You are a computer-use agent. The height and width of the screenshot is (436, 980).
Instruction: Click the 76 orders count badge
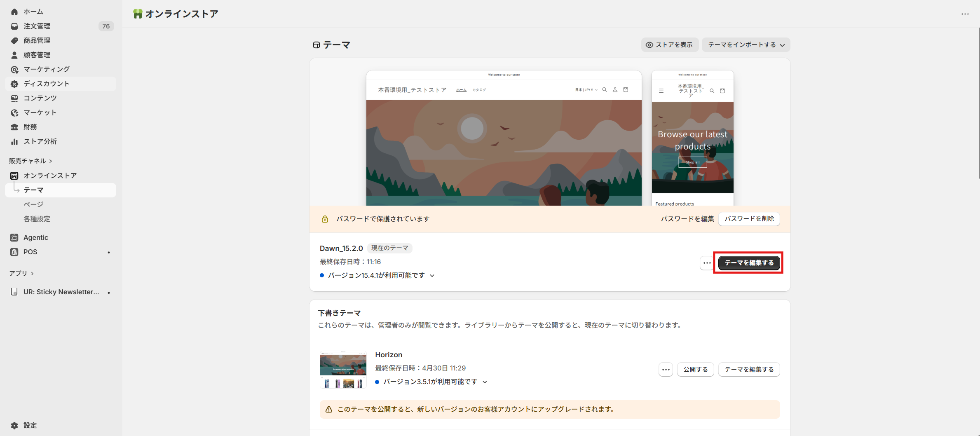(106, 26)
